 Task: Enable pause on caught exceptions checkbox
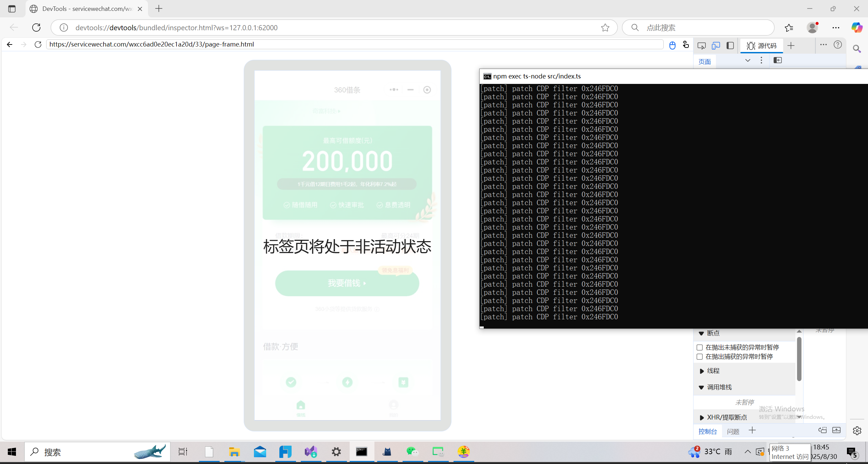(699, 357)
